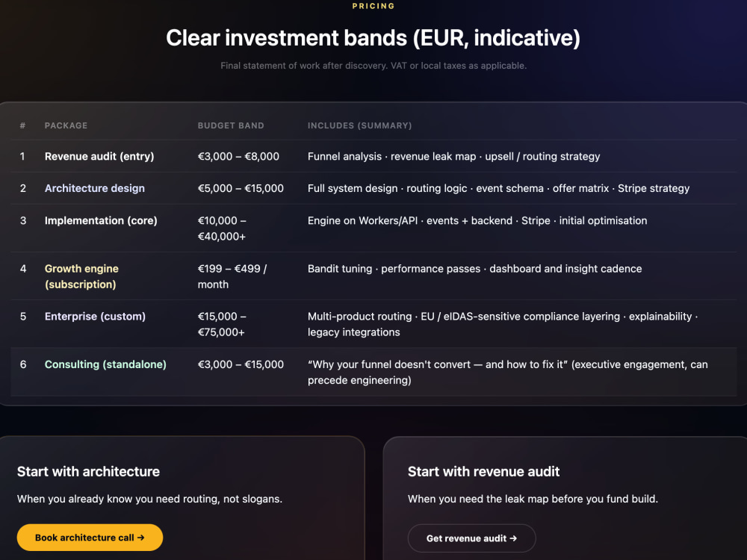Click the INCLUDES (SUMMARY) column header
Viewport: 747px width, 560px height.
(360, 125)
